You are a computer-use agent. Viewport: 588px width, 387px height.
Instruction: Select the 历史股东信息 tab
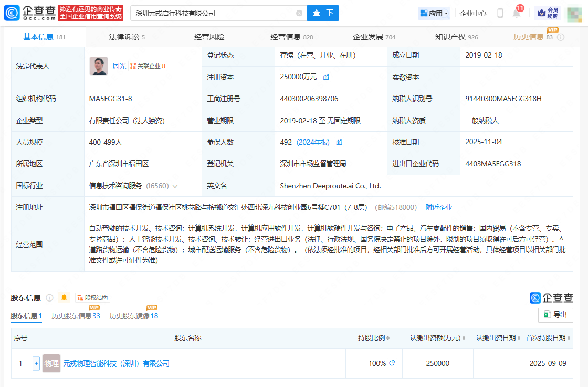(76, 316)
